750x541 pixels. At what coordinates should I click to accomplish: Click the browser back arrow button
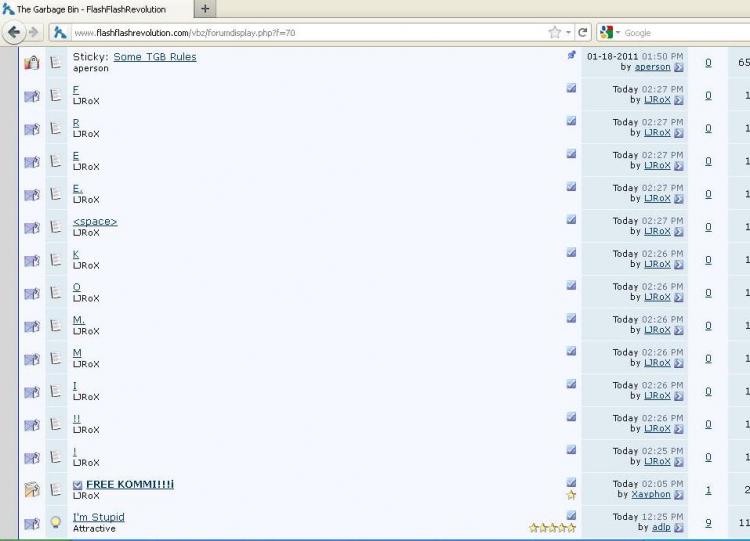(x=14, y=32)
